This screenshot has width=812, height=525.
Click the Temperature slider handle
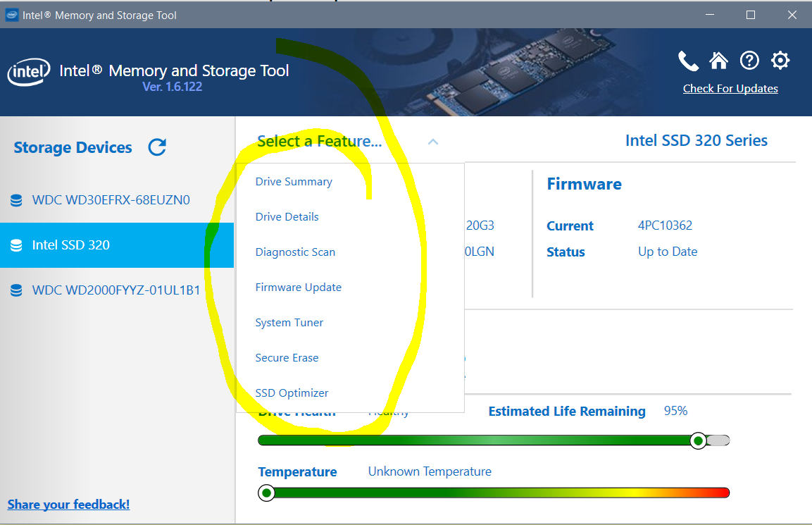[x=267, y=493]
